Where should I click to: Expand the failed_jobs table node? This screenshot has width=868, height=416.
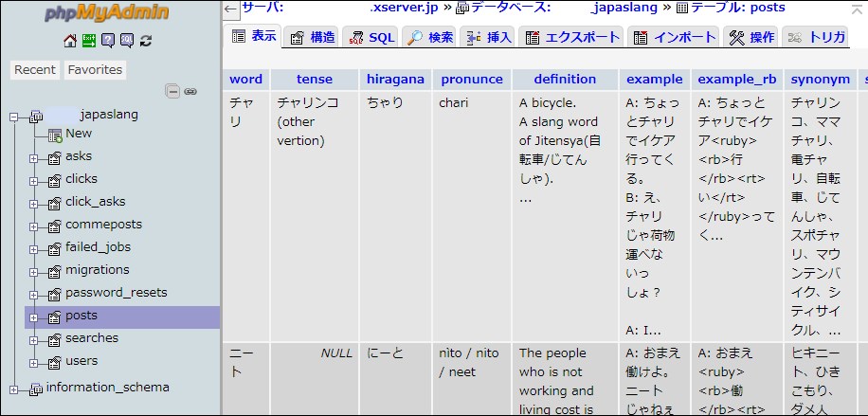tap(34, 248)
